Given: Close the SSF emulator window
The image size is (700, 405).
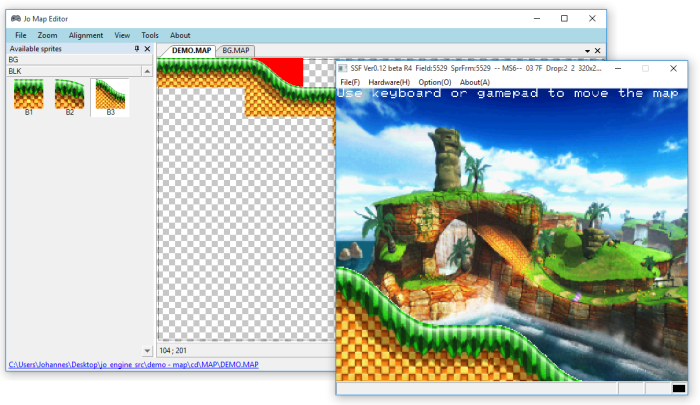Looking at the screenshot, I should (x=673, y=68).
